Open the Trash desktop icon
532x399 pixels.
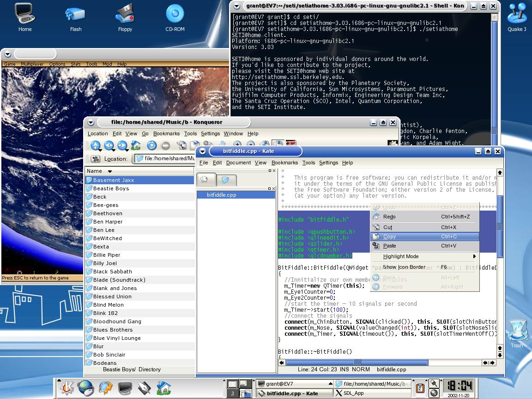pos(517,333)
